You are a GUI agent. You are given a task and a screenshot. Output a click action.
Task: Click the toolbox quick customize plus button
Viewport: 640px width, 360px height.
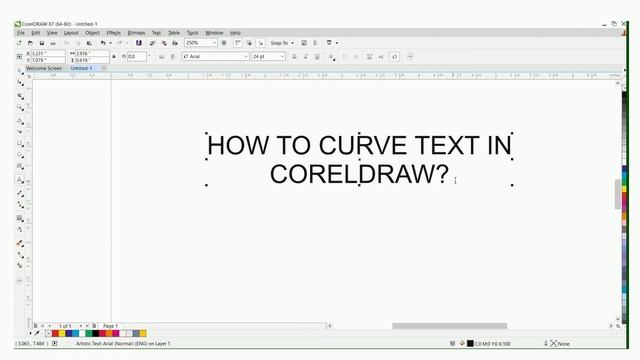click(20, 280)
